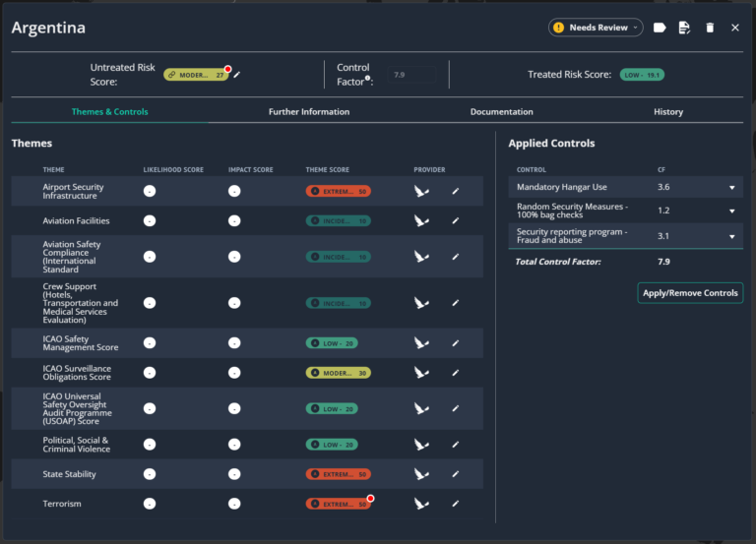
Task: Open the Documentation tab
Action: (501, 112)
